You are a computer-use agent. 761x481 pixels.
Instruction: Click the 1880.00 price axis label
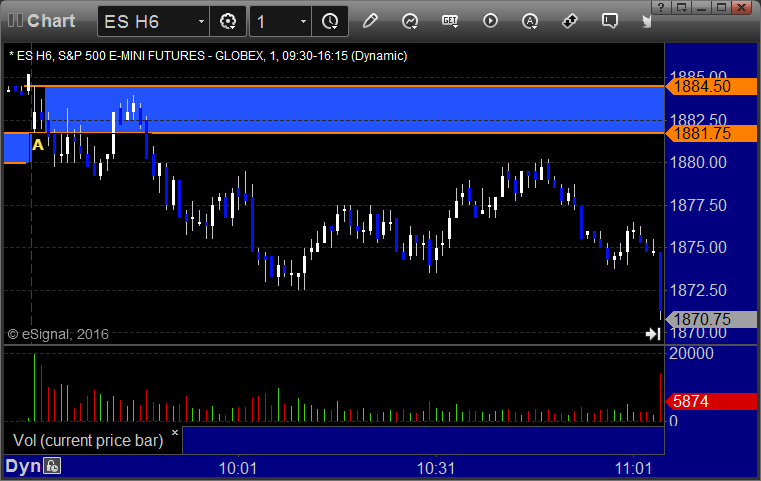point(698,162)
